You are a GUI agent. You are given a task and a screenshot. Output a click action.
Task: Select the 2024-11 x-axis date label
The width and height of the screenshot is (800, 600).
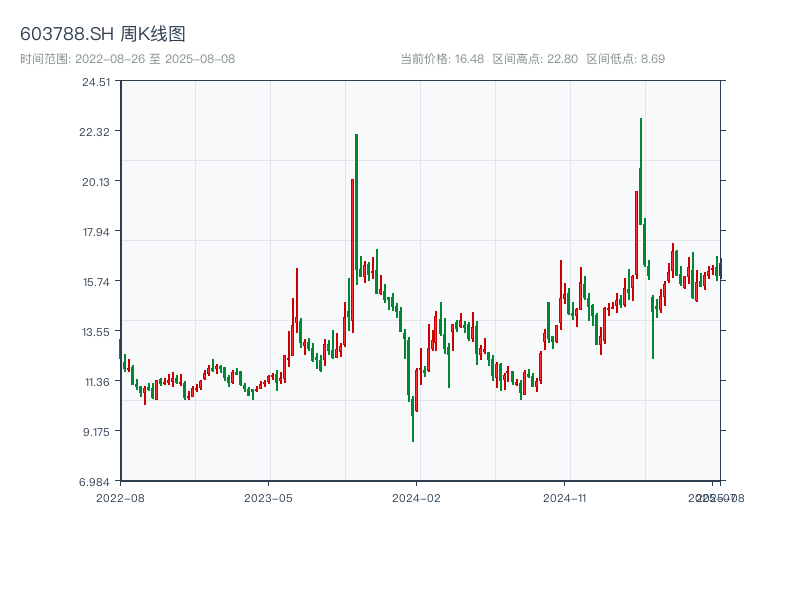click(565, 497)
